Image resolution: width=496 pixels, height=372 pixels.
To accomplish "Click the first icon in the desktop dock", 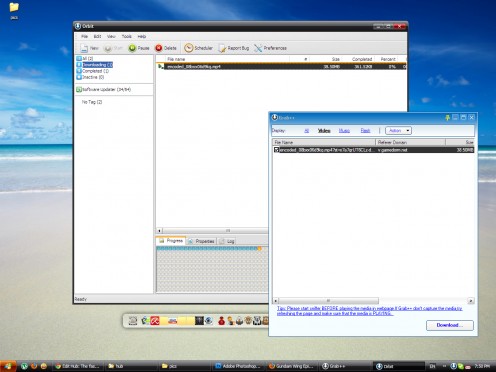I will 133,321.
